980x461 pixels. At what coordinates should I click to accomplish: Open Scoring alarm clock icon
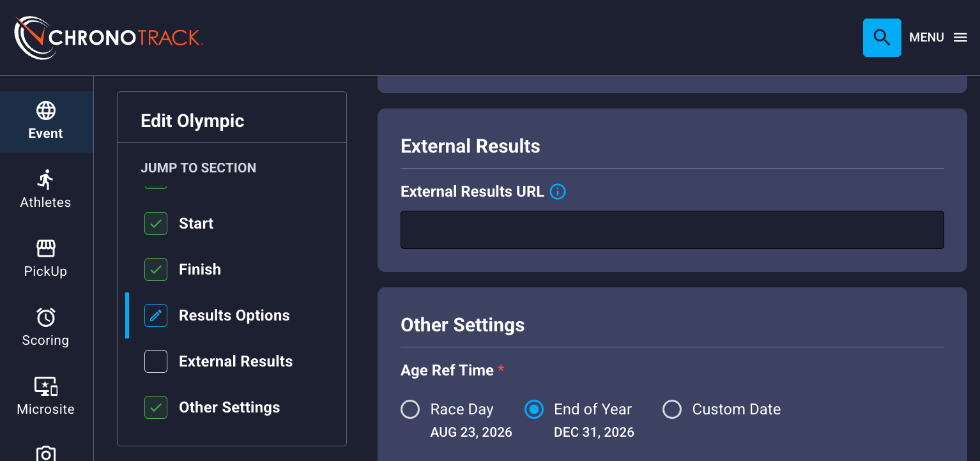[46, 317]
